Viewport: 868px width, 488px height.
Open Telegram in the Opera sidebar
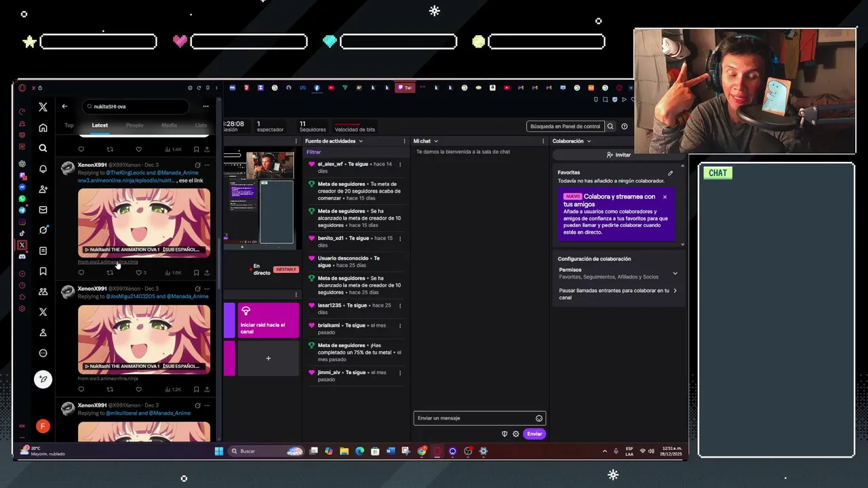[22, 210]
